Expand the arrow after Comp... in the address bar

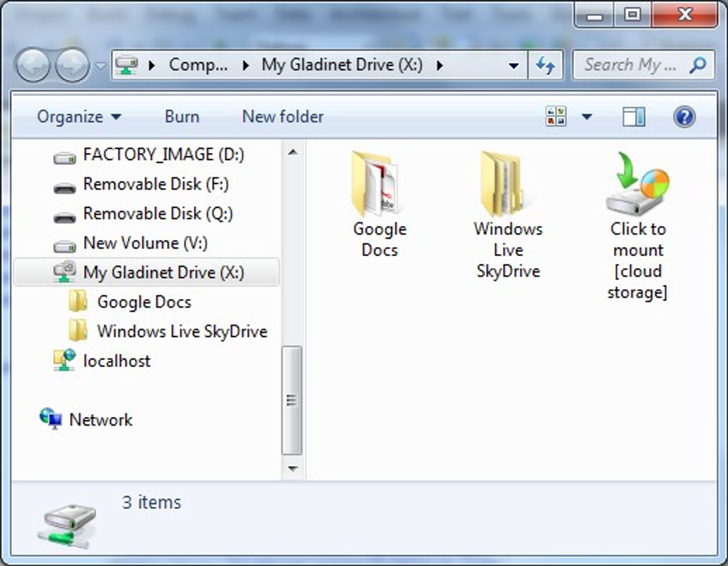coord(246,65)
